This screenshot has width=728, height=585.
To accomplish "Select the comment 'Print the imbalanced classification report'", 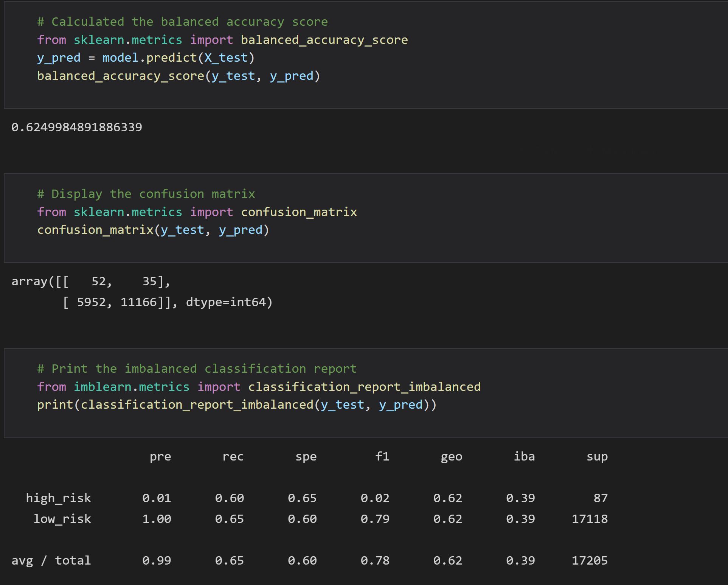I will (197, 368).
